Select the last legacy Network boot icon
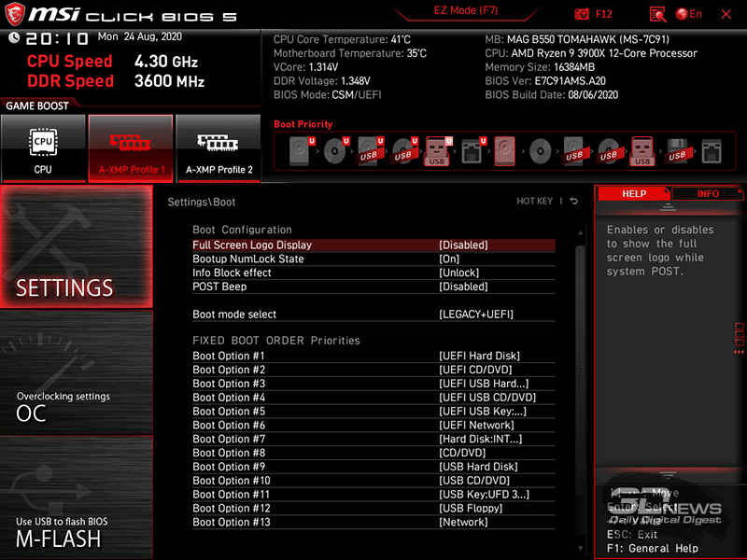Viewport: 747px width, 560px height. [712, 151]
